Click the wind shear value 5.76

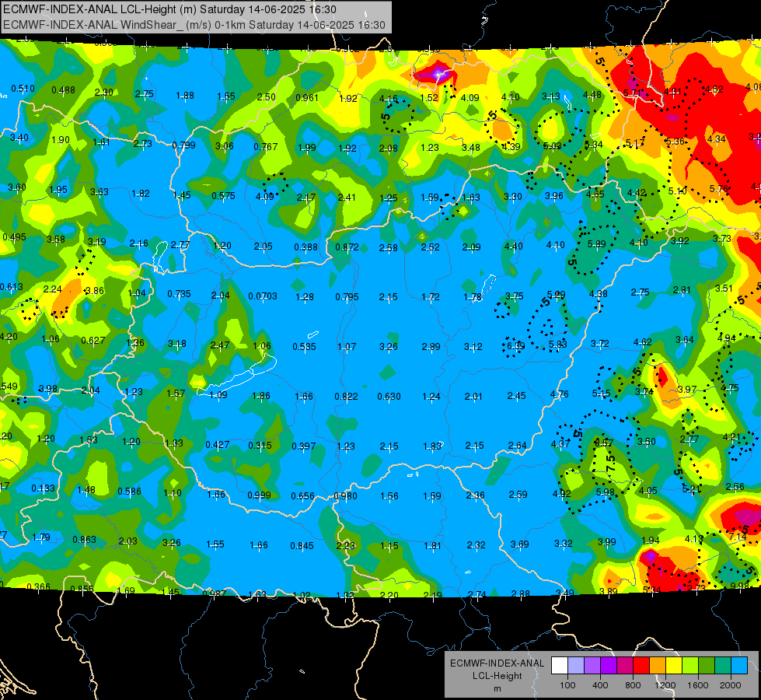pos(719,188)
